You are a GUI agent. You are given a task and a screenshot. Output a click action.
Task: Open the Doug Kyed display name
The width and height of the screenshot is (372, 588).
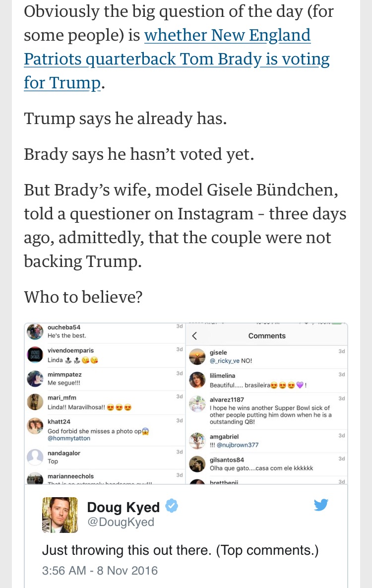124,507
